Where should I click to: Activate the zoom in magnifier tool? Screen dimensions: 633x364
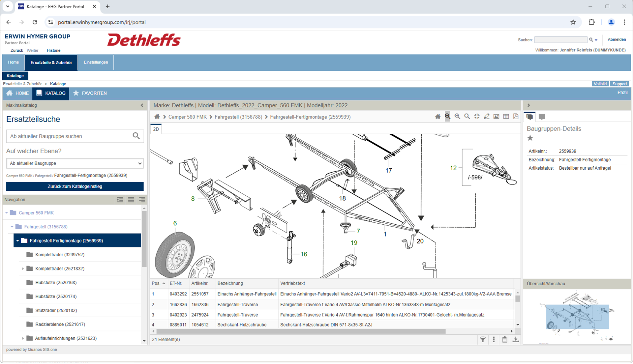pyautogui.click(x=447, y=117)
